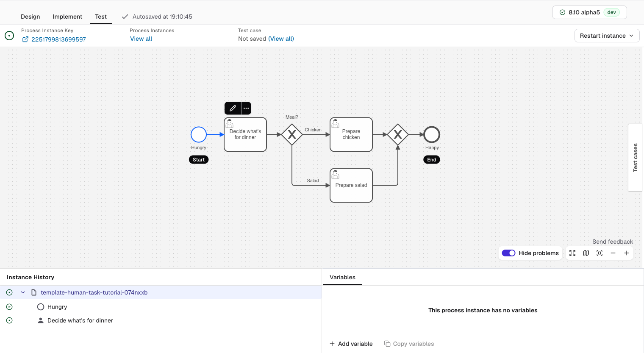Open process instance key 2251799813699597
The image size is (644, 353).
pyautogui.click(x=58, y=39)
